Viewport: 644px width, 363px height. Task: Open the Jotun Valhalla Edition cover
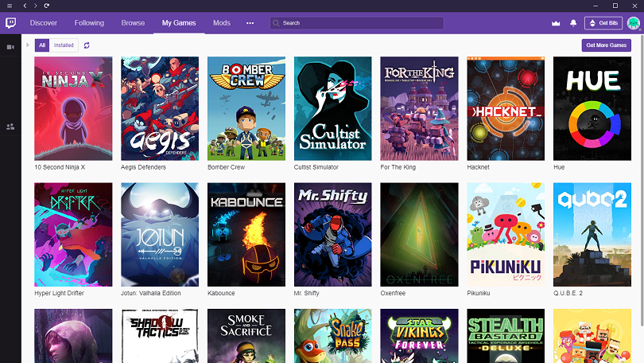tap(160, 234)
